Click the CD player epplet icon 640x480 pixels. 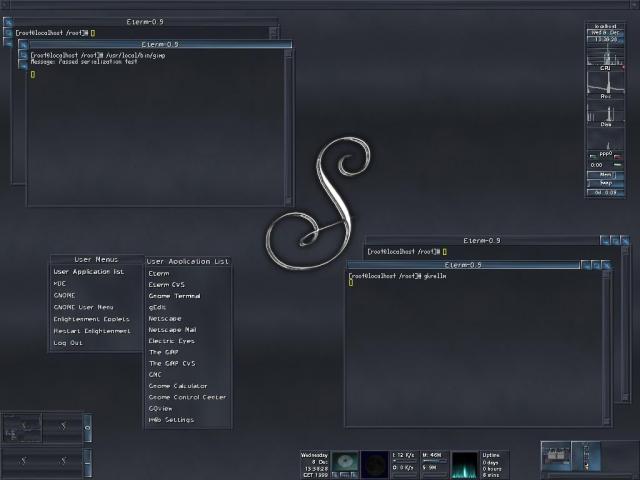[x=345, y=463]
